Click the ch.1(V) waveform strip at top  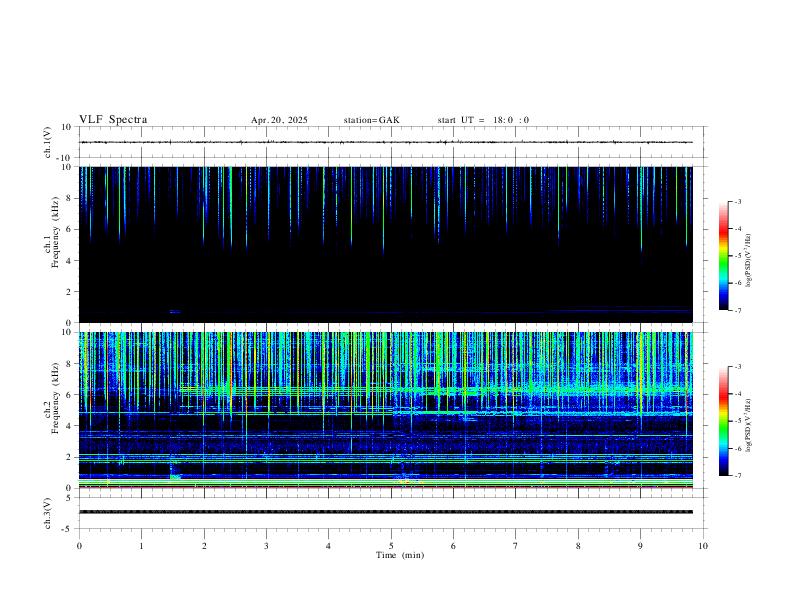point(391,142)
